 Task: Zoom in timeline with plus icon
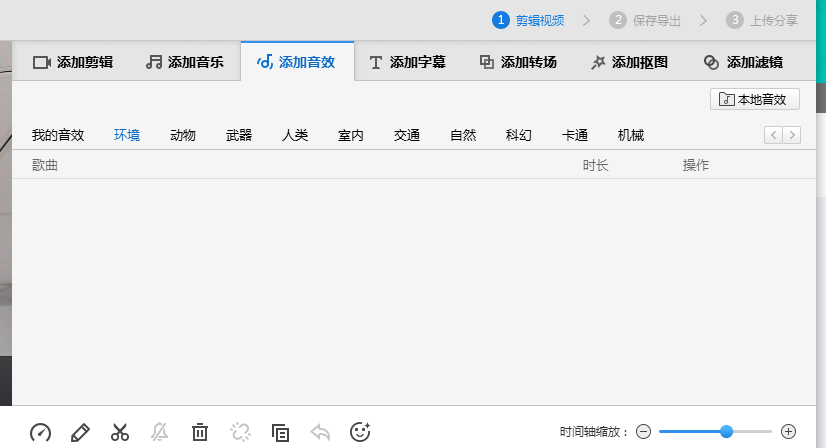[788, 432]
